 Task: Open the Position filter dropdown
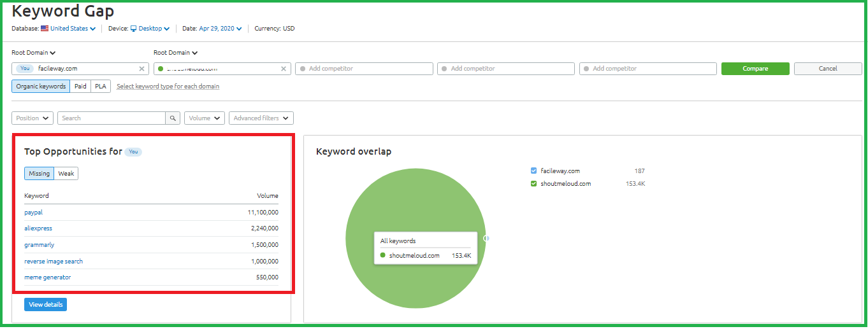tap(33, 118)
